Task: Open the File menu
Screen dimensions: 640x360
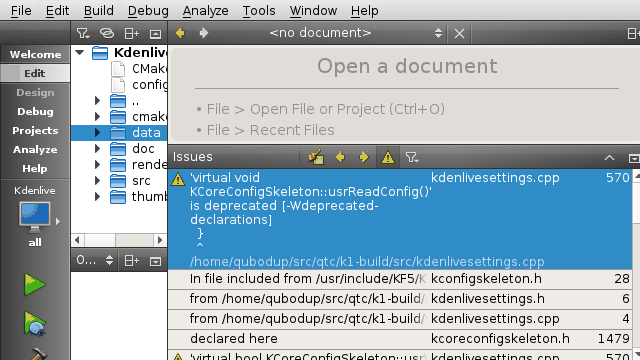Action: click(x=21, y=11)
